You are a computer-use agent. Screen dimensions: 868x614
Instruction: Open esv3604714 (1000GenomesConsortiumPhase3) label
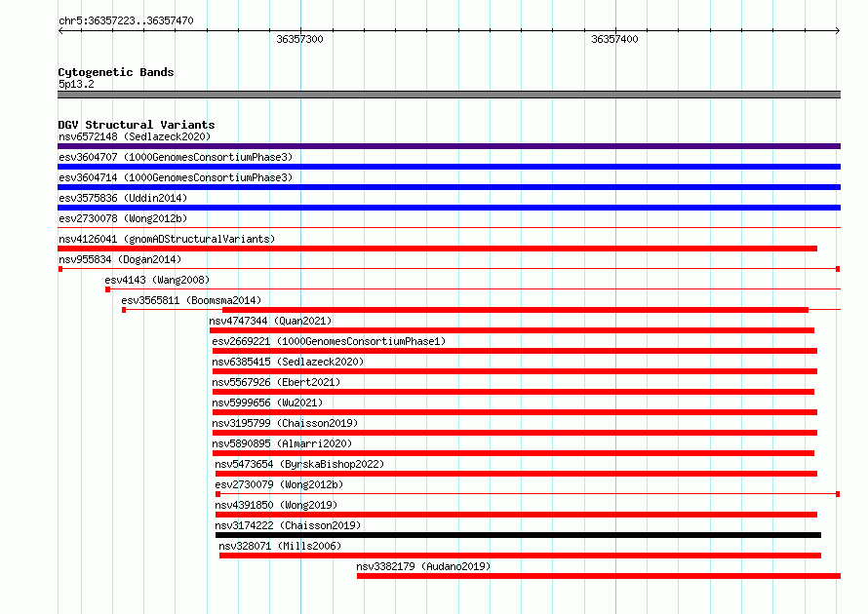176,177
